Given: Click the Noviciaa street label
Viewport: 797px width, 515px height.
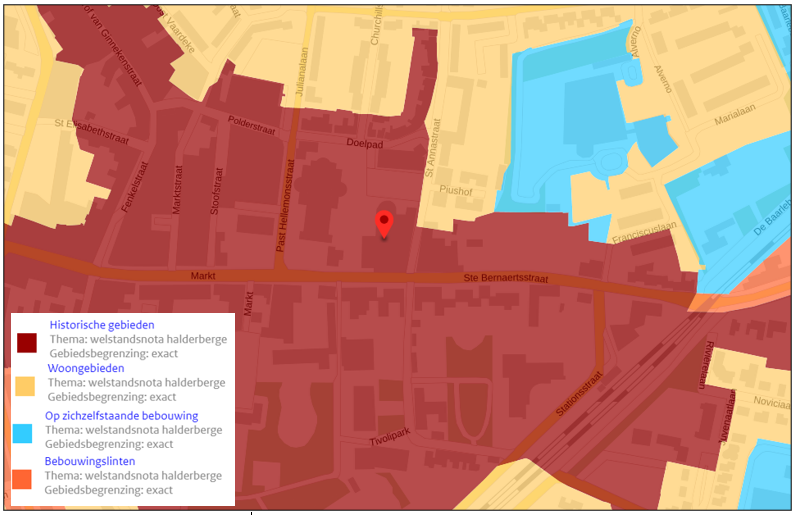Looking at the screenshot, I should coord(772,402).
